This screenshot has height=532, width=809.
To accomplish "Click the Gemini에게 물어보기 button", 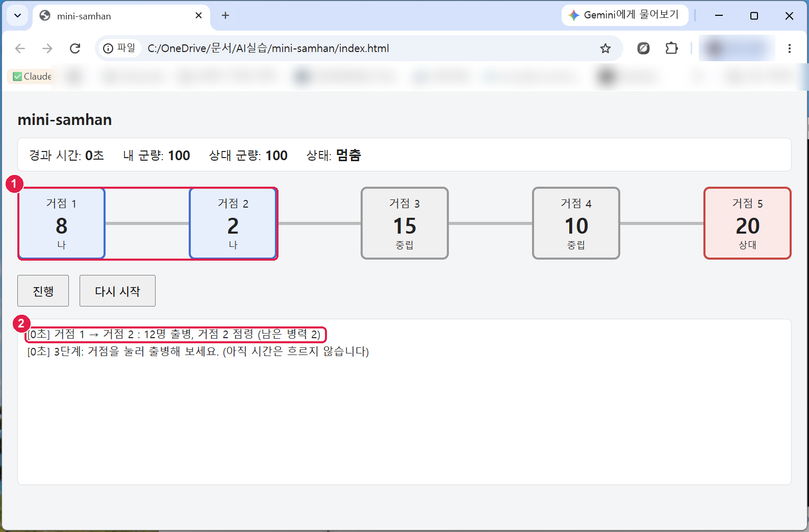I will click(x=625, y=15).
